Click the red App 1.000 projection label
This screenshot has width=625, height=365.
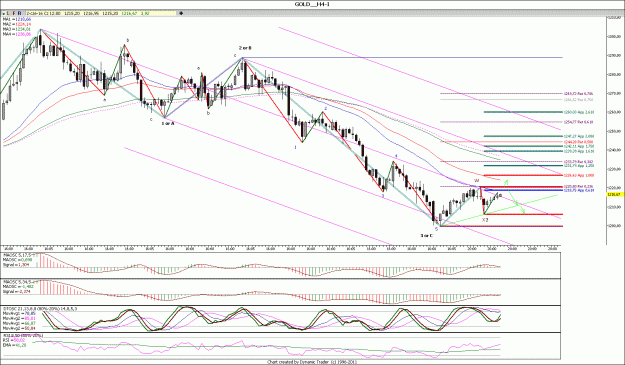(x=579, y=175)
